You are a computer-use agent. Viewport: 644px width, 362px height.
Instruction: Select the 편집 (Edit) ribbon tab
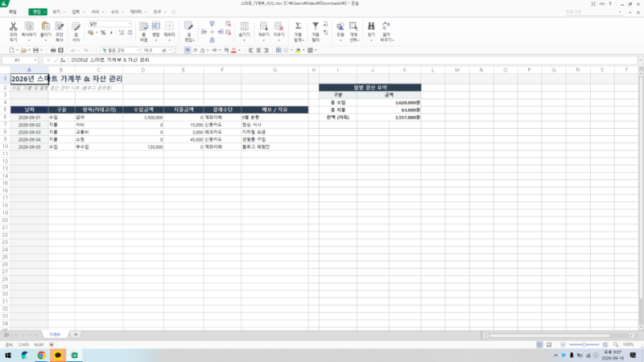pos(37,12)
